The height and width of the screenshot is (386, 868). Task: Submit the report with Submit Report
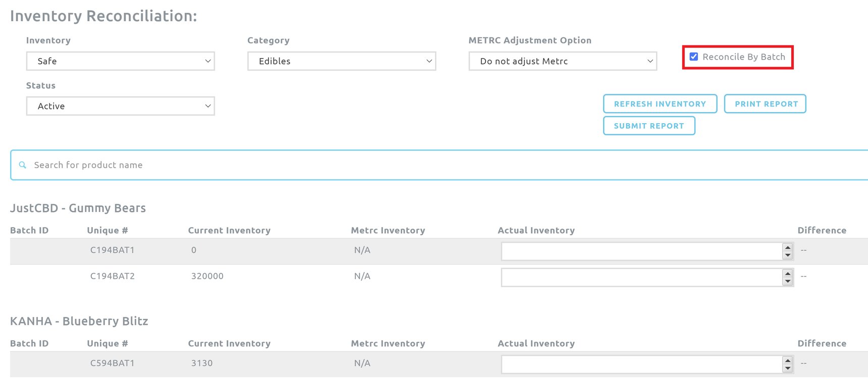point(648,126)
